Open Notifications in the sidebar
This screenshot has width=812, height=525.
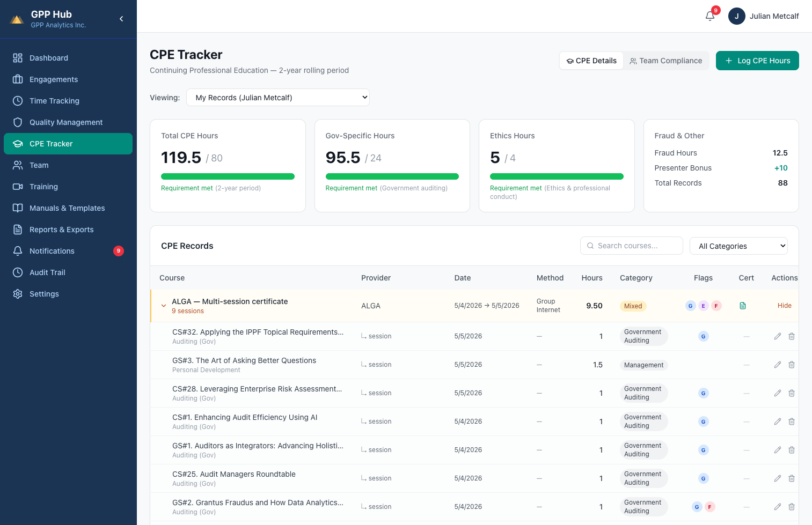click(x=68, y=251)
